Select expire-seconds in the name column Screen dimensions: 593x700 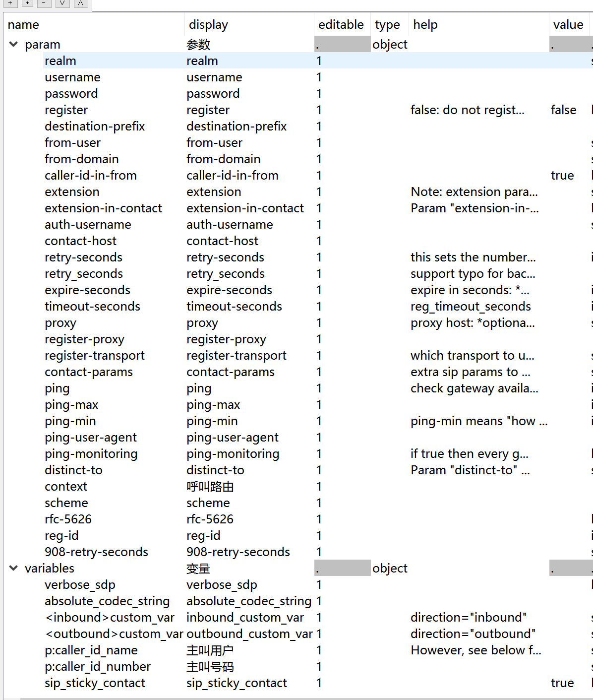coord(87,290)
